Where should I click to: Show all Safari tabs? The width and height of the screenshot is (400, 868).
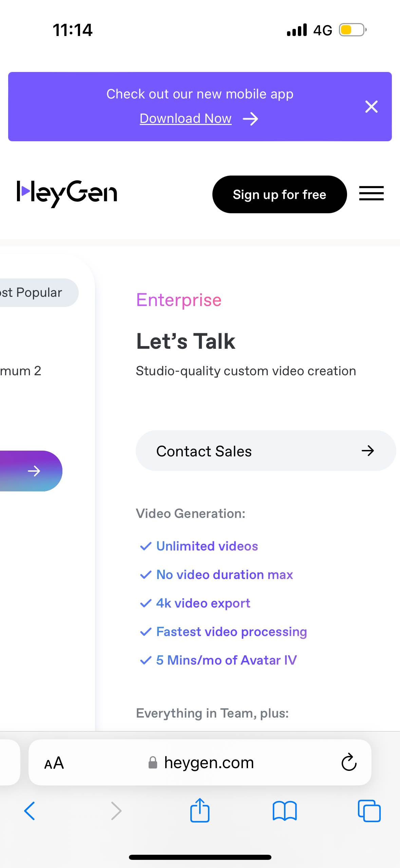(369, 811)
